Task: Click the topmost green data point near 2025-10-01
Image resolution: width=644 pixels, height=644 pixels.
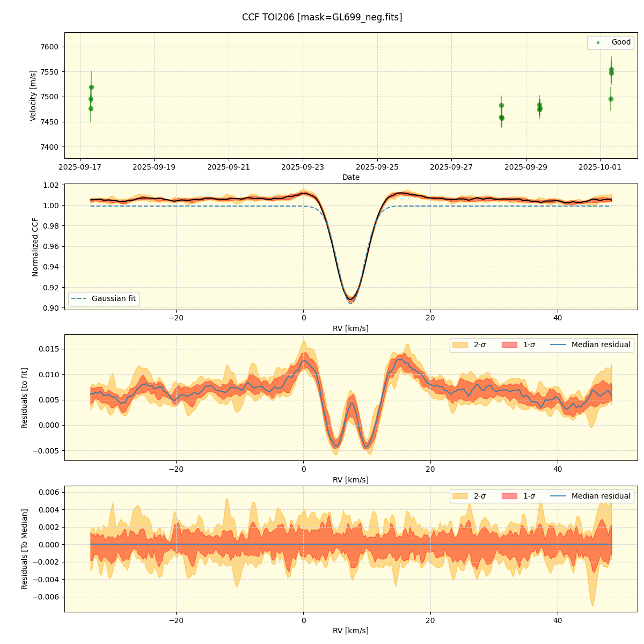Action: pos(611,69)
